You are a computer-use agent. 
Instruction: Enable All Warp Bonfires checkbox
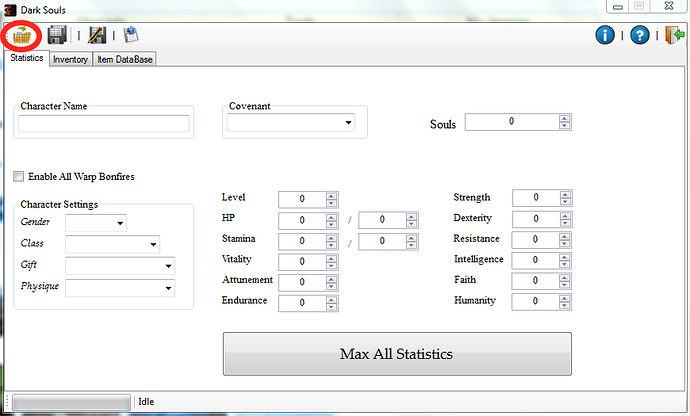click(x=18, y=177)
